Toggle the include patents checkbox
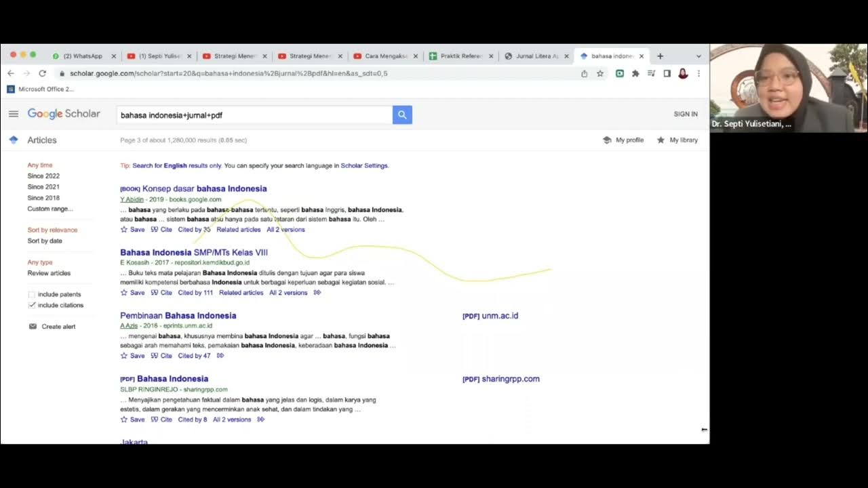The width and height of the screenshot is (868, 488). [x=32, y=295]
